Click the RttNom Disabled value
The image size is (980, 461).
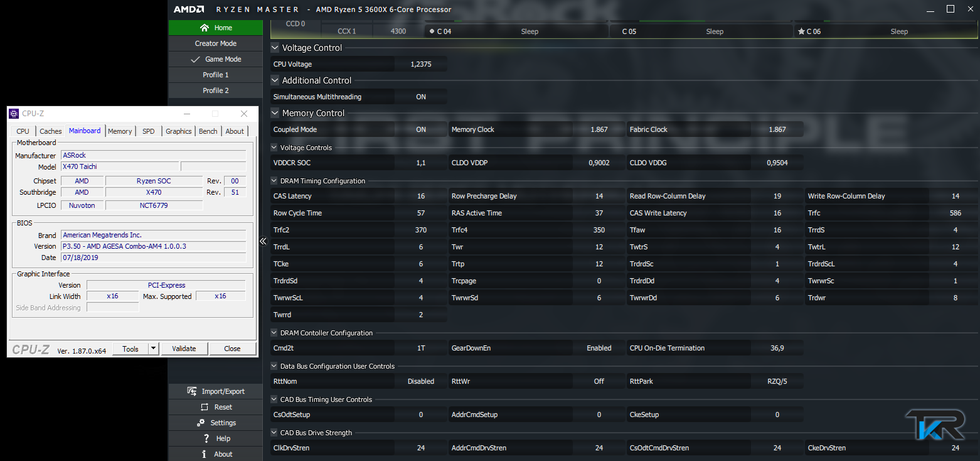coord(421,381)
